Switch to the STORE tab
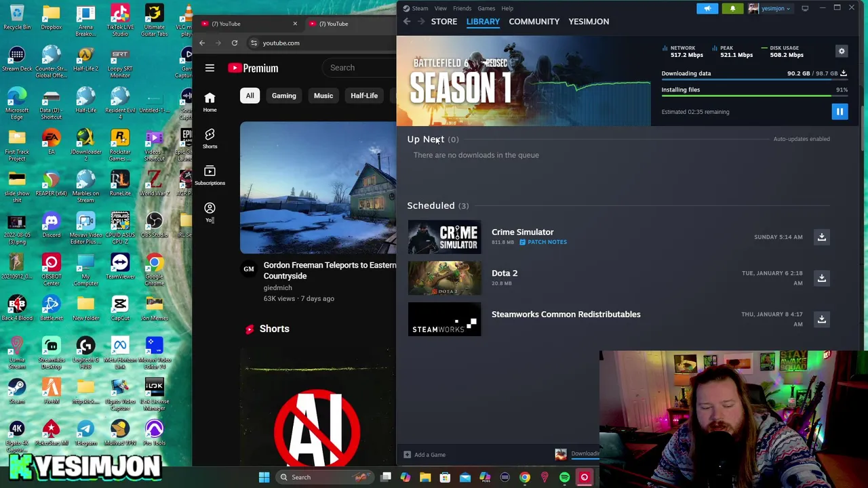The image size is (868, 488). [x=444, y=22]
